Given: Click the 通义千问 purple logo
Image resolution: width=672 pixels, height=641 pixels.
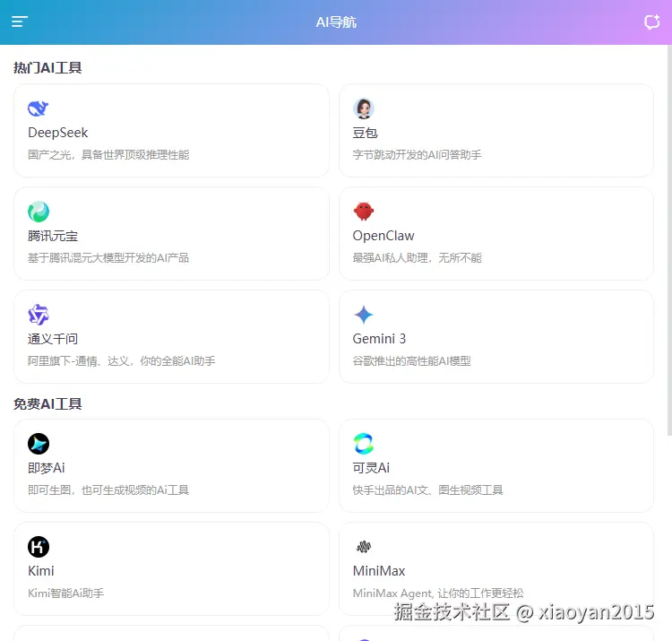Looking at the screenshot, I should pos(39,315).
